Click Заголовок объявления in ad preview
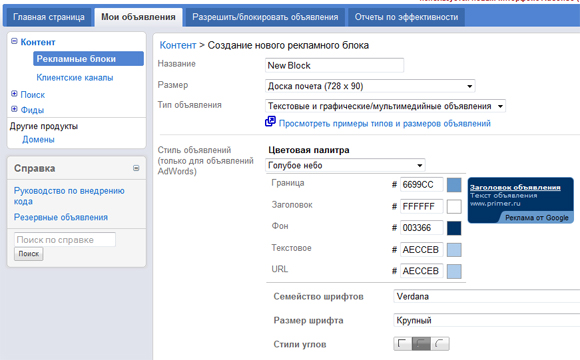This screenshot has width=580, height=360. (x=515, y=187)
